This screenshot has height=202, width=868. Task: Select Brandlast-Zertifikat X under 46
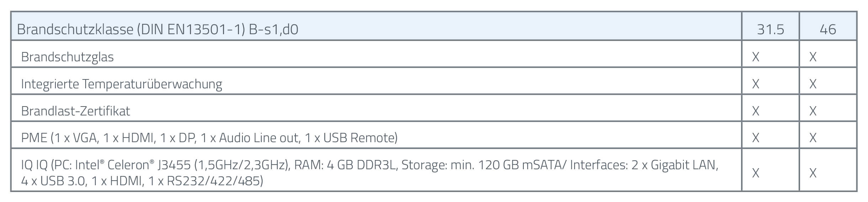[x=813, y=111]
